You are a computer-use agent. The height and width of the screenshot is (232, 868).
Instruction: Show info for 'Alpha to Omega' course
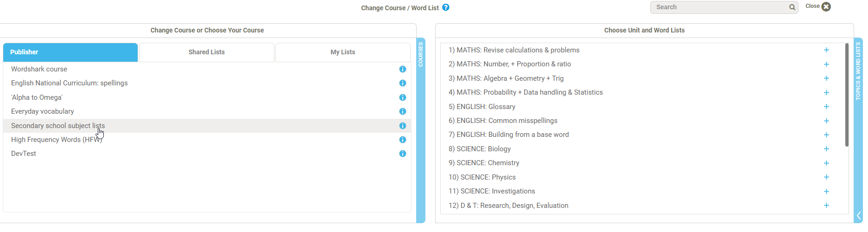403,97
